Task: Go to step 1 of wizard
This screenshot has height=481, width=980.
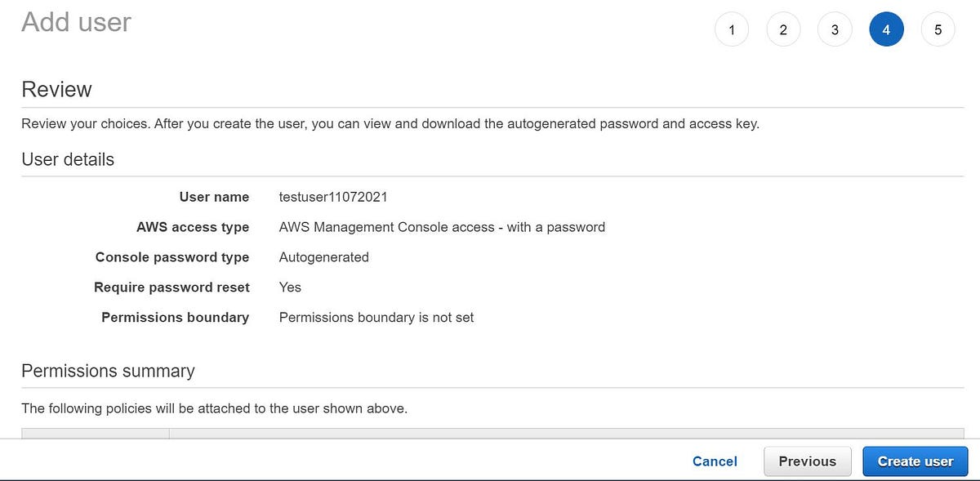Action: (732, 30)
